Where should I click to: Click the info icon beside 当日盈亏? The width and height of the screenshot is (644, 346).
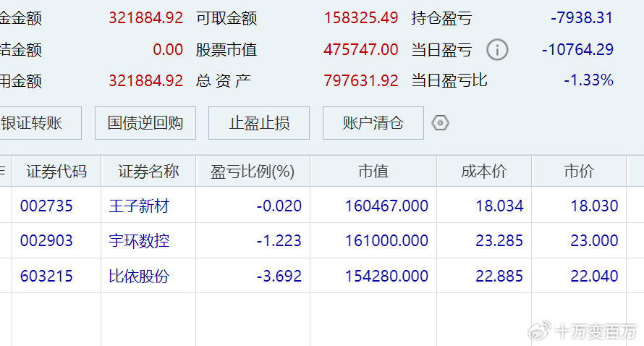tap(497, 50)
